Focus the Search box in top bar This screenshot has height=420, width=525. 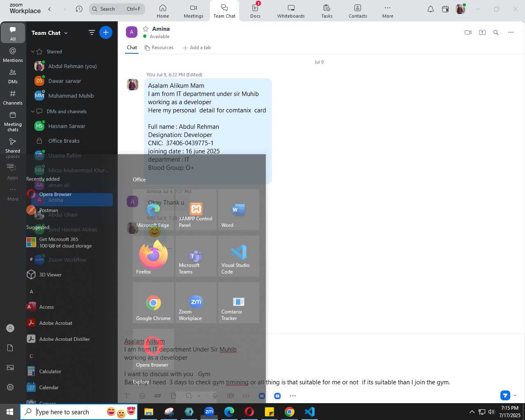[x=117, y=9]
